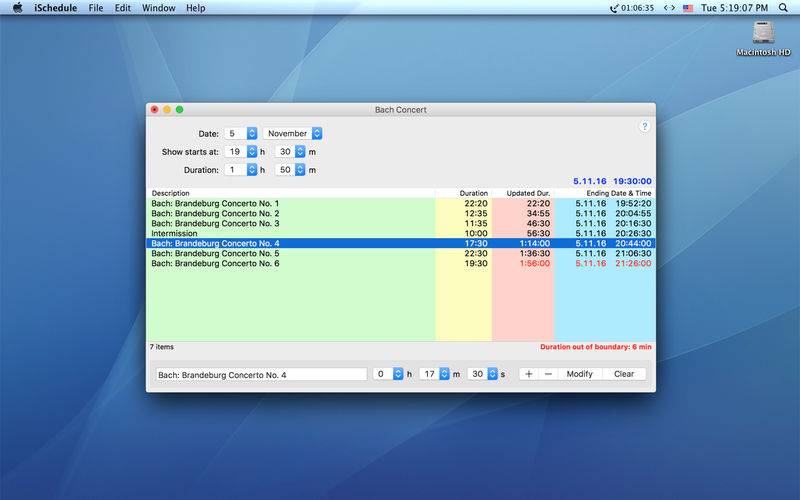Viewport: 800px width, 500px height.
Task: Click the Modify button
Action: click(x=580, y=374)
